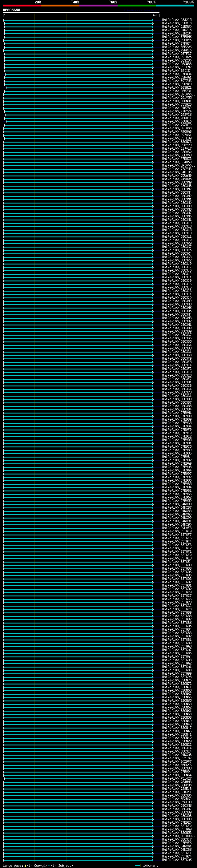Screen dimensions: 197x868
Task: Click hit UniRef100_P97461
Action: click(x=177, y=135)
